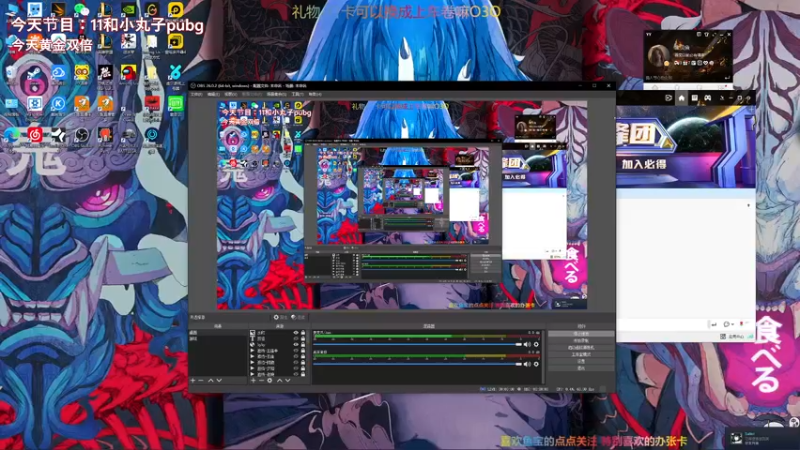Expand the fifth group in Sources list
Viewport: 800px width, 450px height.
(252, 374)
